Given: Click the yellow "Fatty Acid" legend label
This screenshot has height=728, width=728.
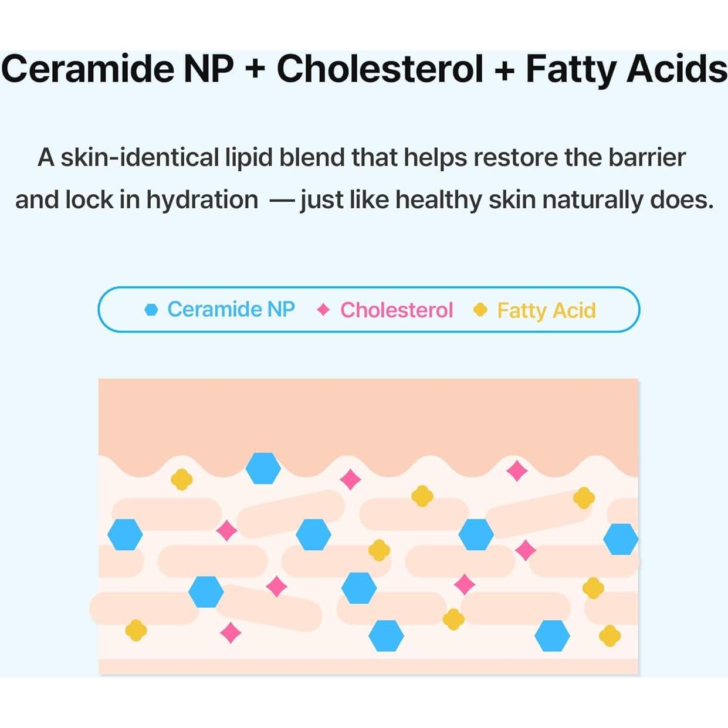Looking at the screenshot, I should 546,310.
